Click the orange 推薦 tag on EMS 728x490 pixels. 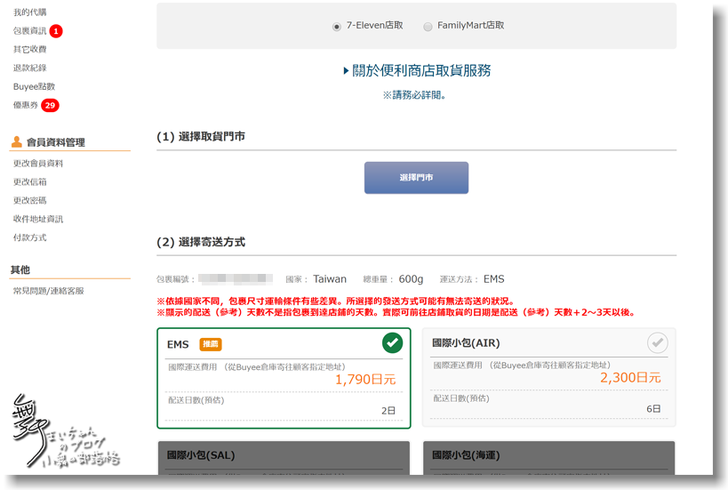pyautogui.click(x=210, y=344)
